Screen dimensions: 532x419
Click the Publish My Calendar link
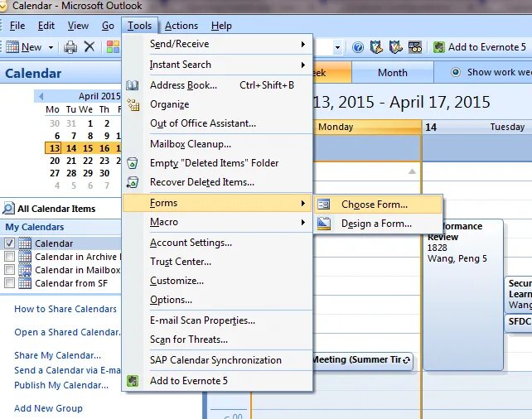(61, 385)
